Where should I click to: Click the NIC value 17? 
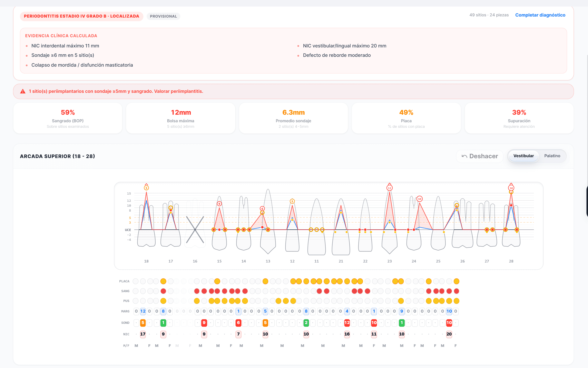(143, 334)
